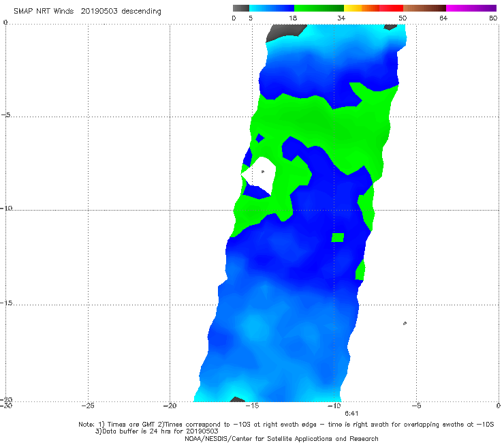The height and width of the screenshot is (443, 504).
Task: Click the word "descending" in the title
Action: (141, 12)
